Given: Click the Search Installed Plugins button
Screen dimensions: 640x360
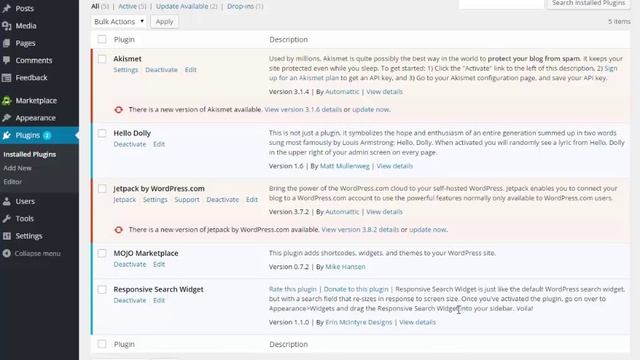Looking at the screenshot, I should tap(589, 4).
